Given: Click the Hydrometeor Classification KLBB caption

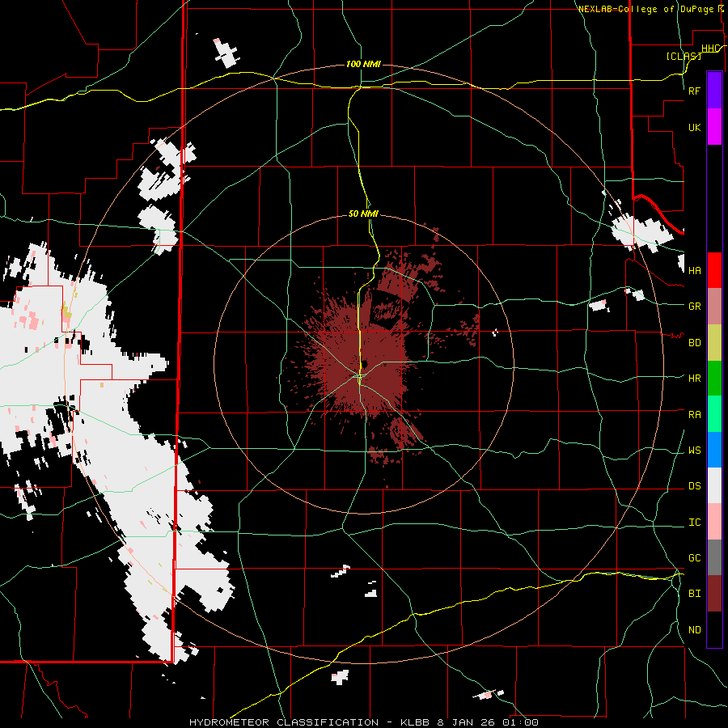Looking at the screenshot, I should (x=363, y=722).
